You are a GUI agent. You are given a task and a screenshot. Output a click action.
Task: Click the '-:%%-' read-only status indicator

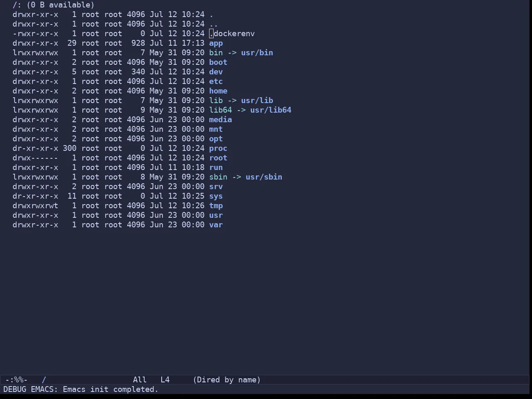[16, 380]
